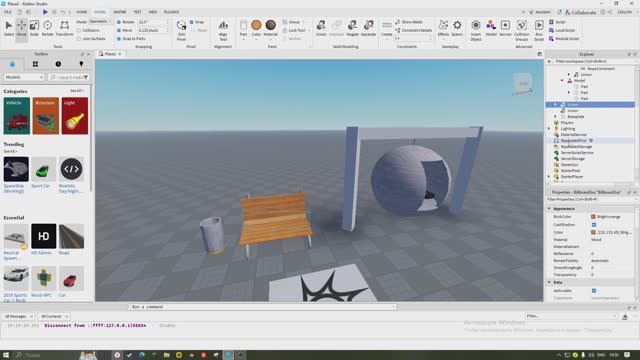Switch to the TEST ribbon tab
The image size is (640, 360).
point(137,12)
